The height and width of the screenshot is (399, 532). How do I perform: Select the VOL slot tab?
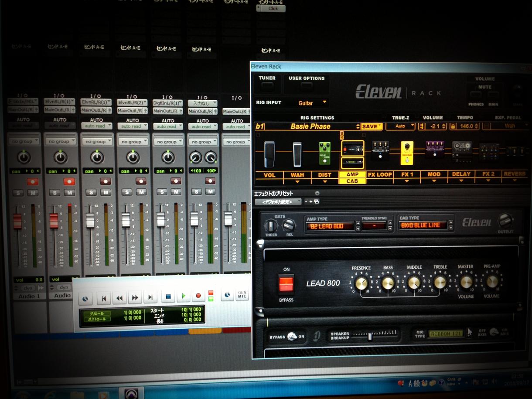(x=269, y=175)
